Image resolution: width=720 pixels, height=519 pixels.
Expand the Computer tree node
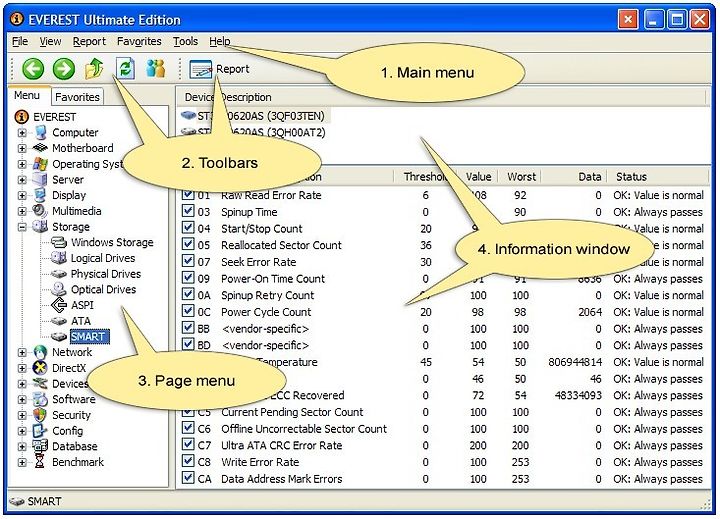(22, 133)
